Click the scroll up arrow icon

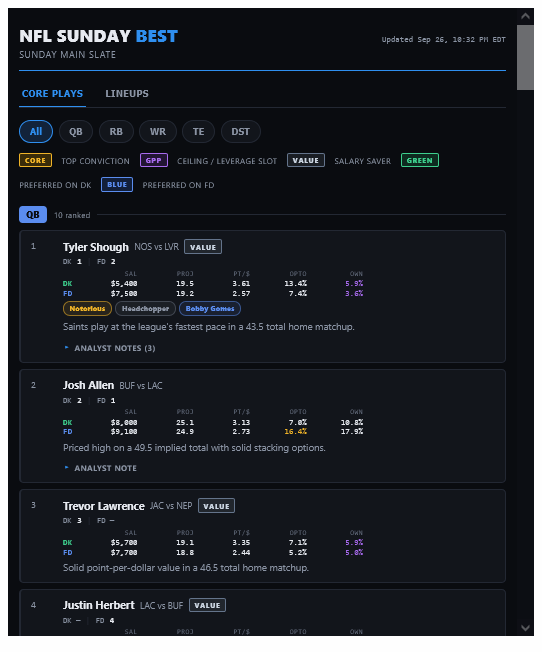pyautogui.click(x=525, y=16)
